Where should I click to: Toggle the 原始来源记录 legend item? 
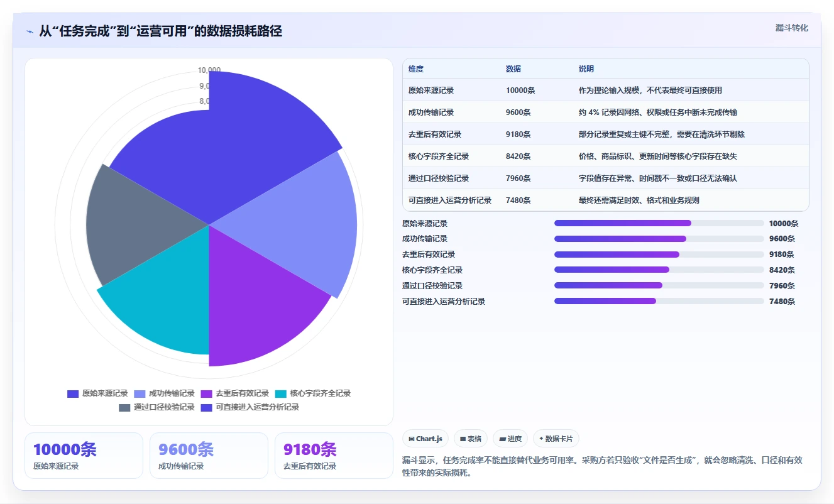pos(97,393)
